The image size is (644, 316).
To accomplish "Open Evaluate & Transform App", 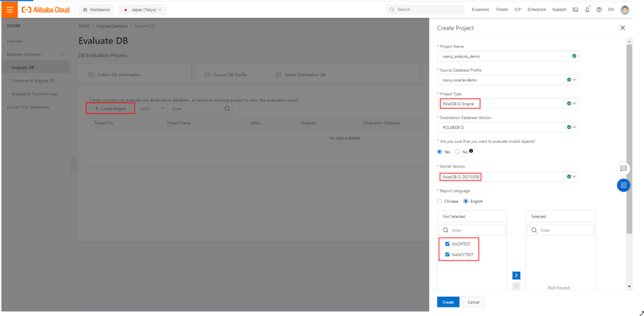I will pyautogui.click(x=34, y=94).
